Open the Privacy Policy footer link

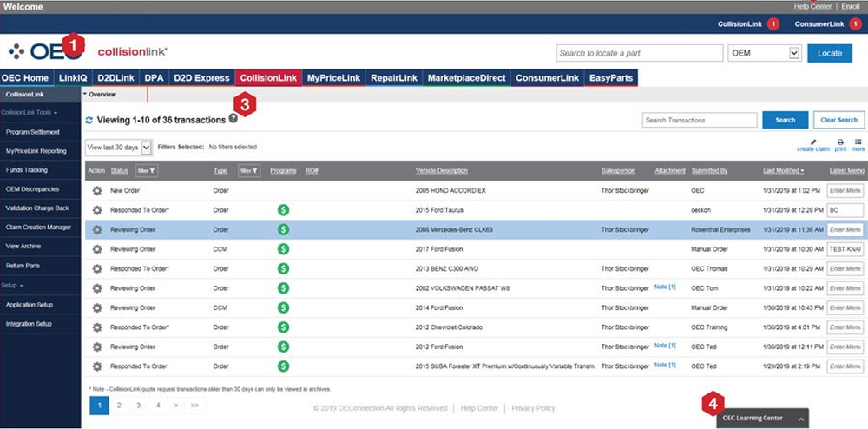click(533, 408)
